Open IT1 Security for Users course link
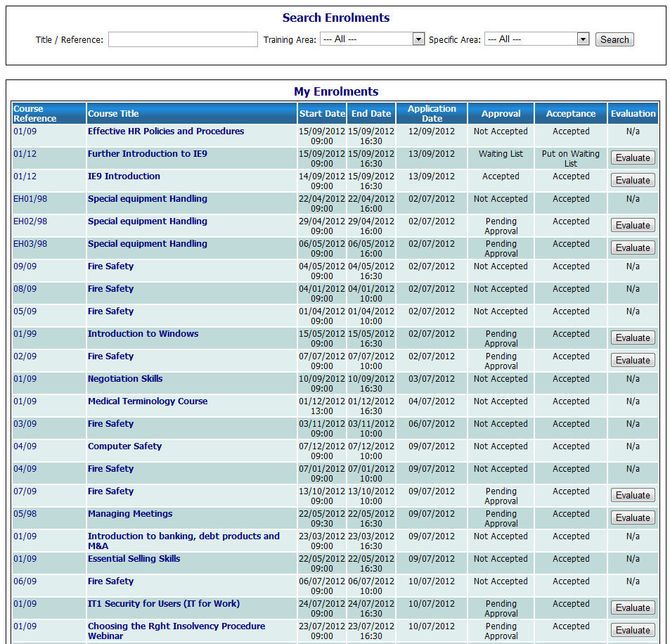This screenshot has height=644, width=670. coord(164,604)
